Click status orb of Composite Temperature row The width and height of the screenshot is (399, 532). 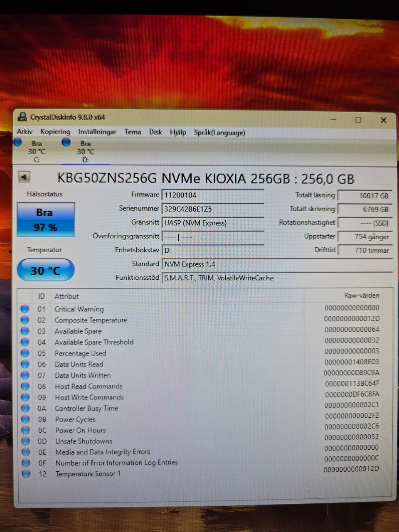pos(25,320)
